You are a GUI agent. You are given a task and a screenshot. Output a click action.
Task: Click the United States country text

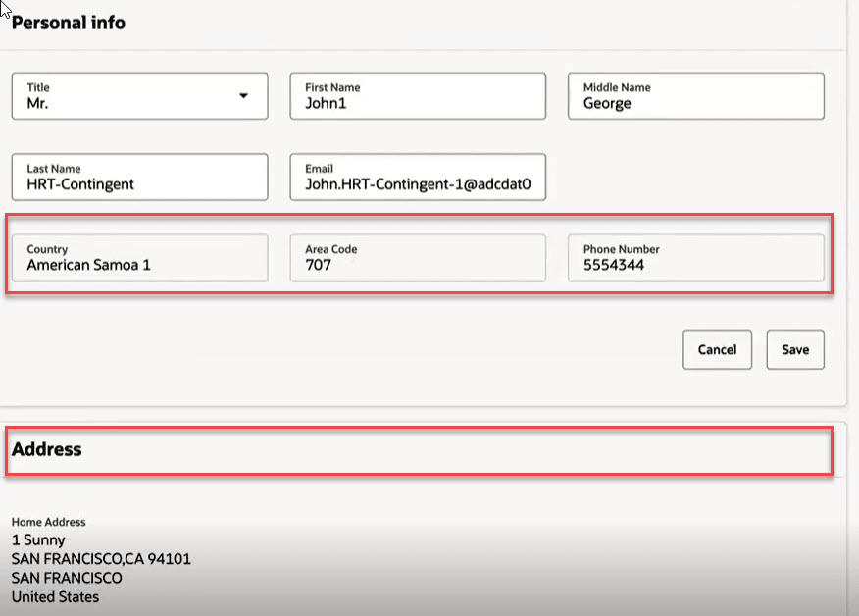tap(54, 596)
